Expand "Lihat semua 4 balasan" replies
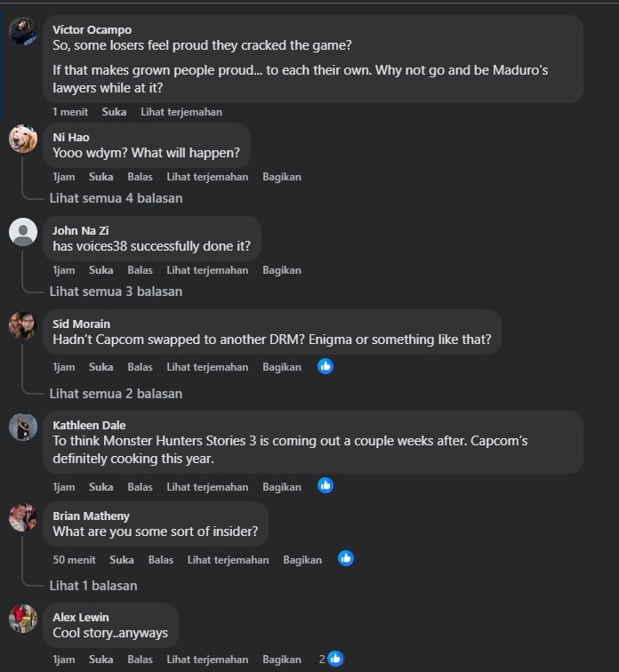Screen dimensions: 619x672 [x=116, y=198]
